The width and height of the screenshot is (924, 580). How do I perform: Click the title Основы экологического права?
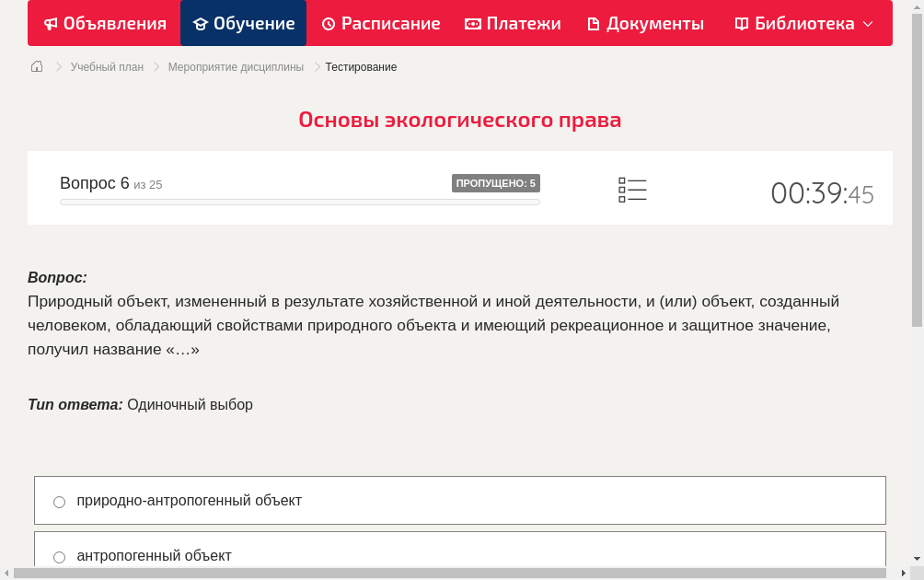coord(460,120)
